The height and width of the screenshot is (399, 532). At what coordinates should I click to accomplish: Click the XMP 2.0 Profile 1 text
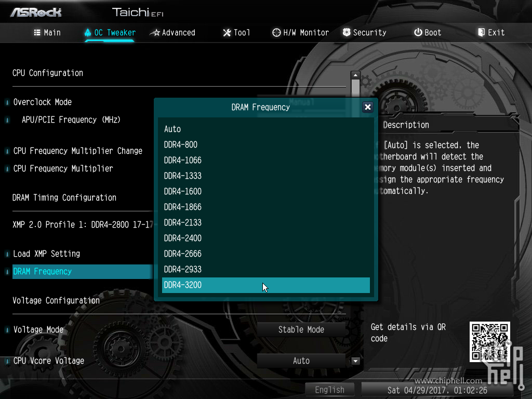tap(83, 224)
